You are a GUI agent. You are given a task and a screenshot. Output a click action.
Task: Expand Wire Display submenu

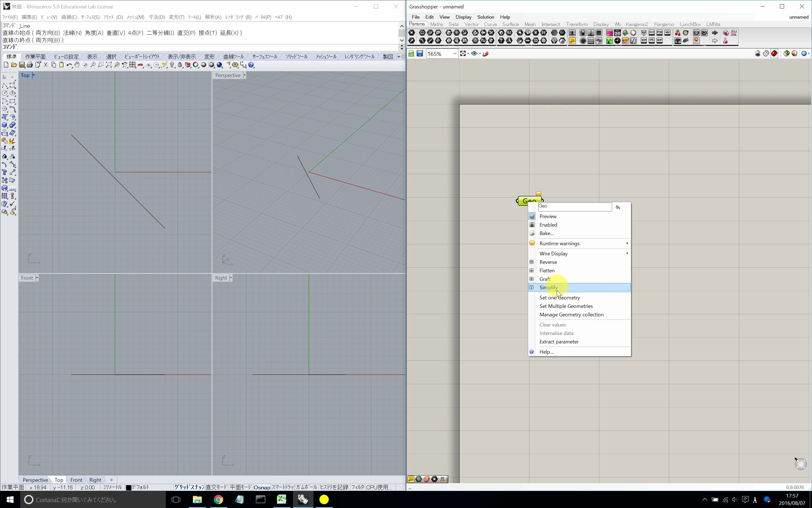(x=579, y=253)
